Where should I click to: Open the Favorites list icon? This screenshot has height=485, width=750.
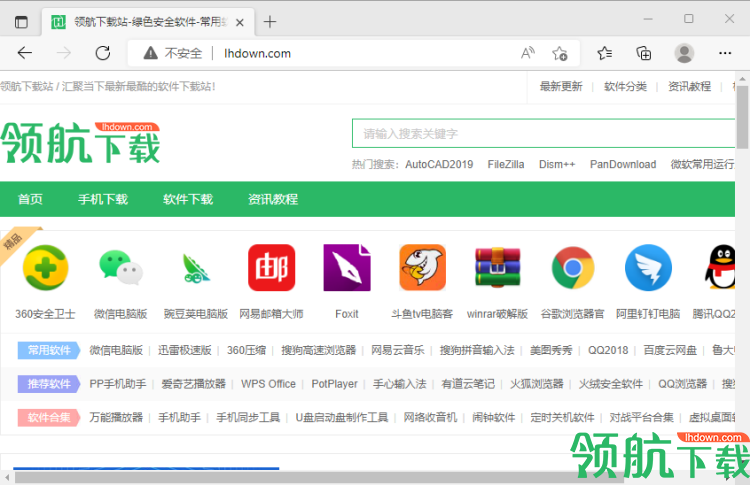pyautogui.click(x=605, y=53)
